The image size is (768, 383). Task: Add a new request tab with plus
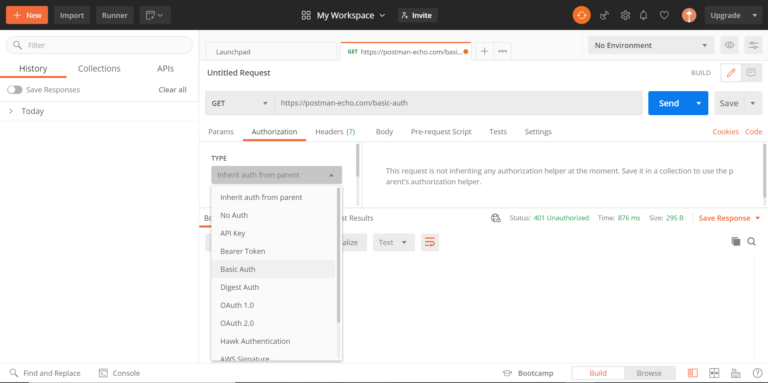pyautogui.click(x=484, y=51)
